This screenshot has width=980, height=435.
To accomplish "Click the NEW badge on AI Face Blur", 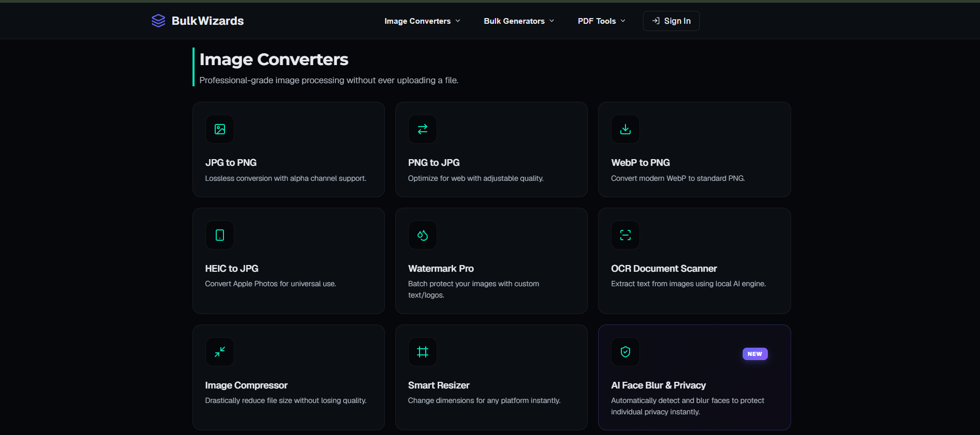I will pyautogui.click(x=755, y=354).
